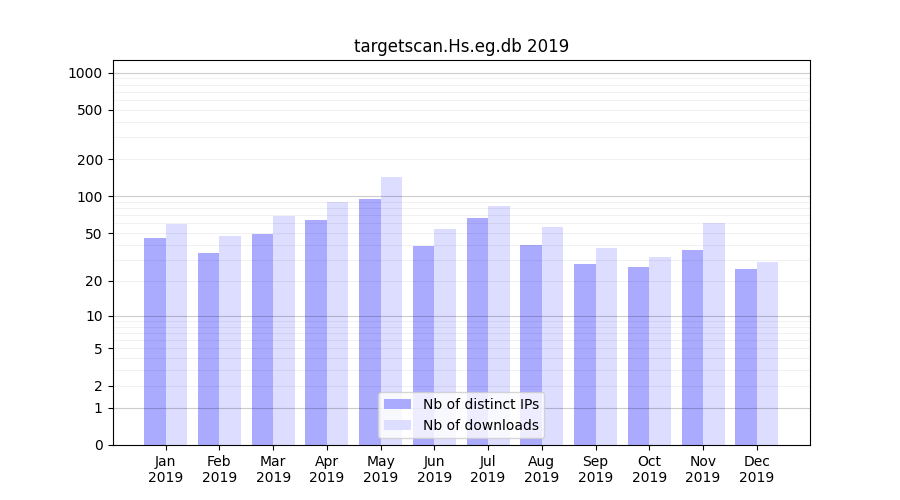Select the 'Nb of distinct IPs' legend label
Viewport: 900px width, 500px height.
(480, 404)
